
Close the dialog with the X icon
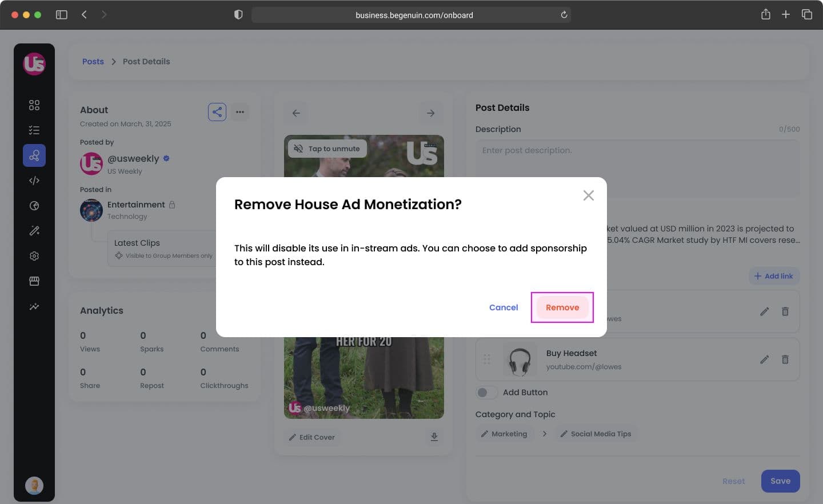point(589,195)
